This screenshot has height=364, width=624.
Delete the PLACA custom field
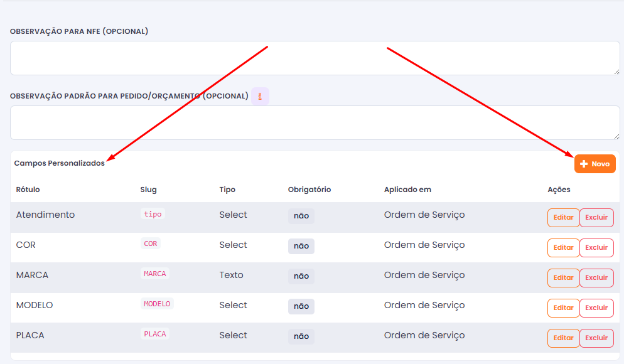(596, 338)
